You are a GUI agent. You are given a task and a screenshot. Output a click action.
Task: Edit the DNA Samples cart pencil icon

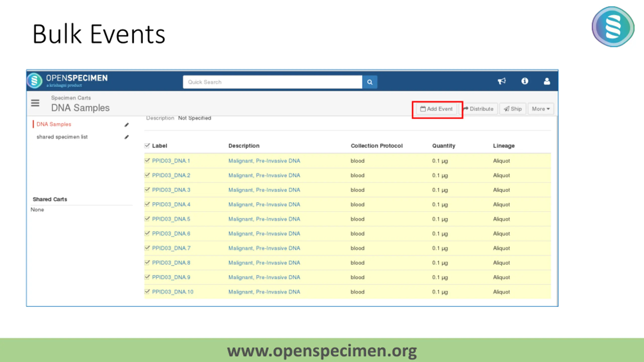coord(127,125)
